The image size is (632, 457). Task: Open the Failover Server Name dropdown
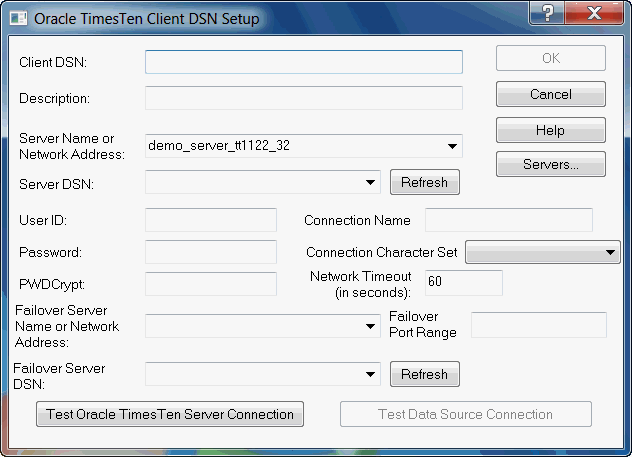[370, 326]
